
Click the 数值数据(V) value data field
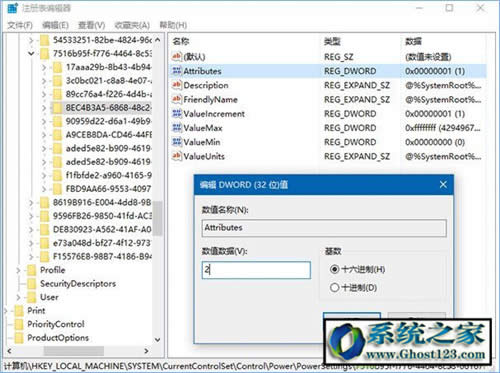click(256, 270)
